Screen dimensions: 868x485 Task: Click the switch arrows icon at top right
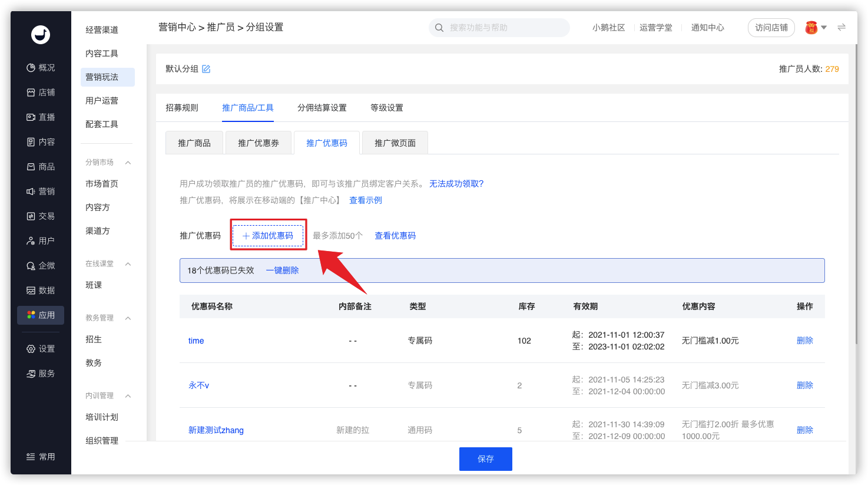click(842, 27)
